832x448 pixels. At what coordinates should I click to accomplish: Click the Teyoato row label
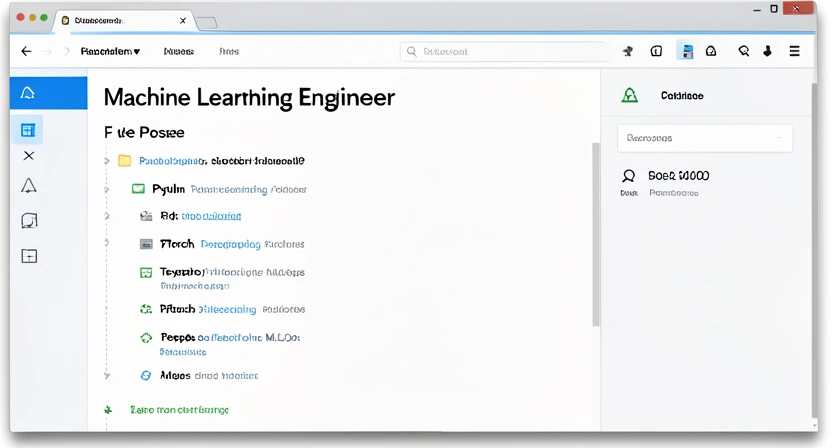click(182, 272)
